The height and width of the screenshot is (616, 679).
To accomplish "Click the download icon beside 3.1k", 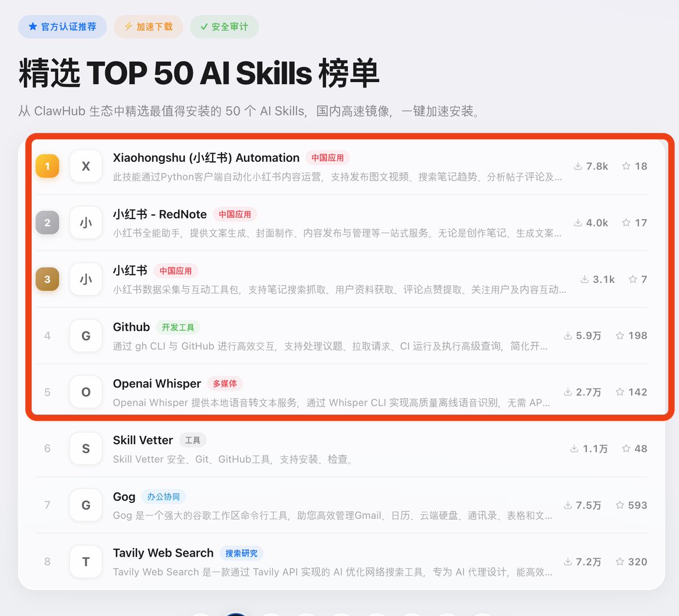I will (585, 279).
